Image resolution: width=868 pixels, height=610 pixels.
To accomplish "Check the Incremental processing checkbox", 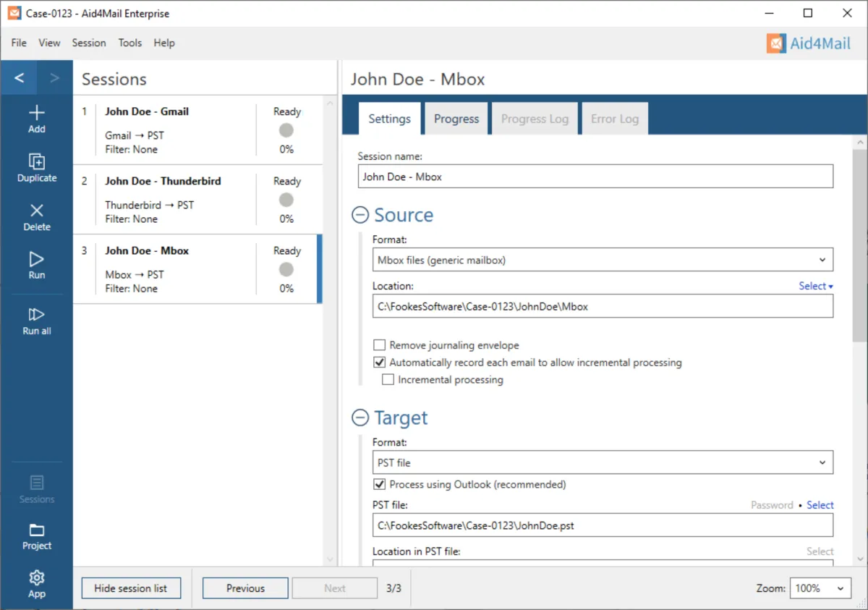I will coord(388,379).
